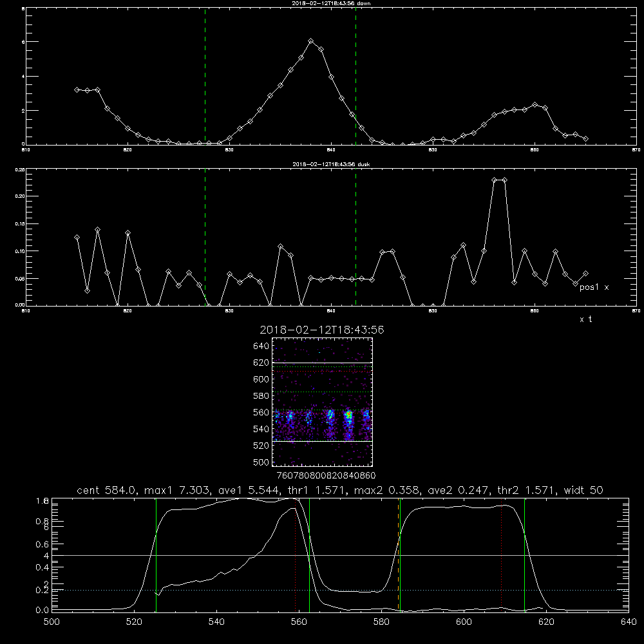Open the spectrogram image thumbnail
Image resolution: width=644 pixels, height=644 pixels.
point(322,402)
